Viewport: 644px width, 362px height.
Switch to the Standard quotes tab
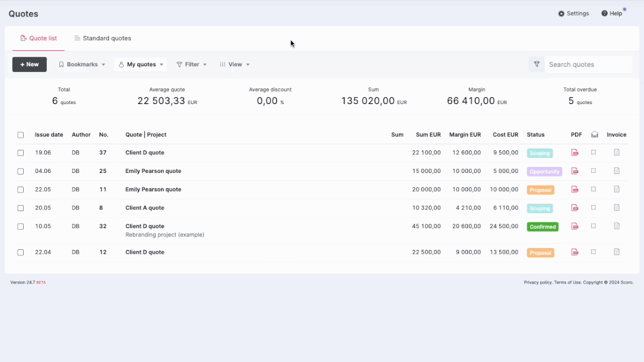(x=103, y=38)
